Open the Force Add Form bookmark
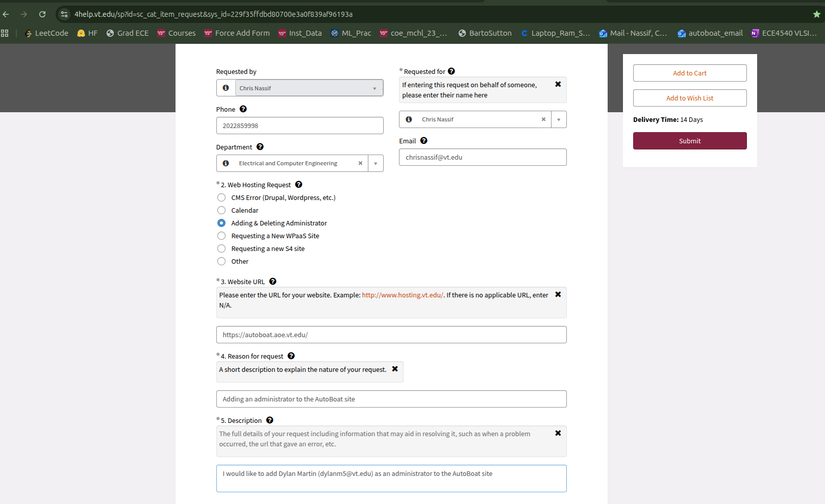The width and height of the screenshot is (825, 504). (237, 33)
